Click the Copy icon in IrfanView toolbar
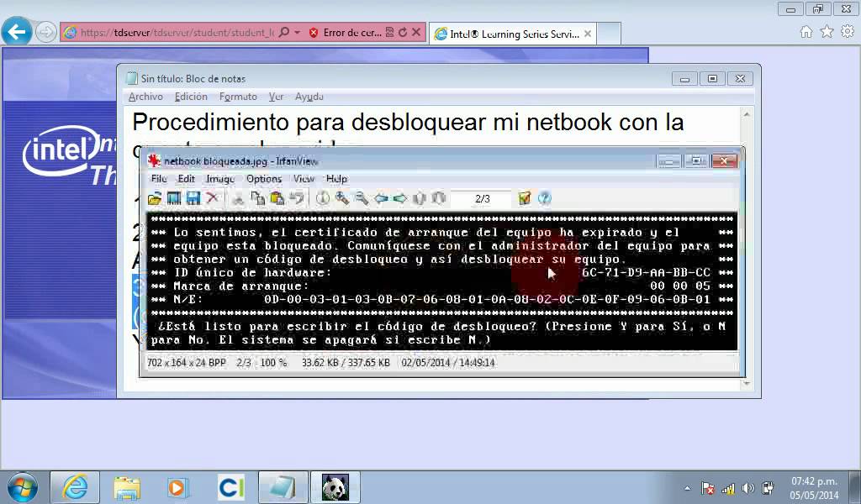The height and width of the screenshot is (504, 861). (257, 198)
